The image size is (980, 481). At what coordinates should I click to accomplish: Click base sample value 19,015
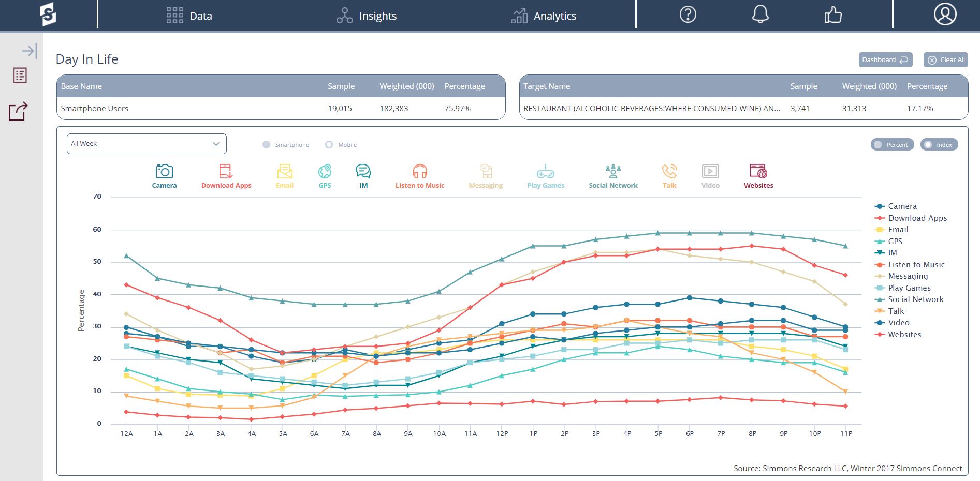pos(340,109)
